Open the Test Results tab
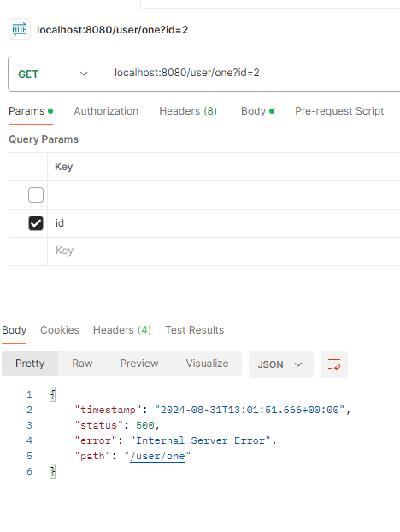400x532 pixels. click(x=195, y=330)
